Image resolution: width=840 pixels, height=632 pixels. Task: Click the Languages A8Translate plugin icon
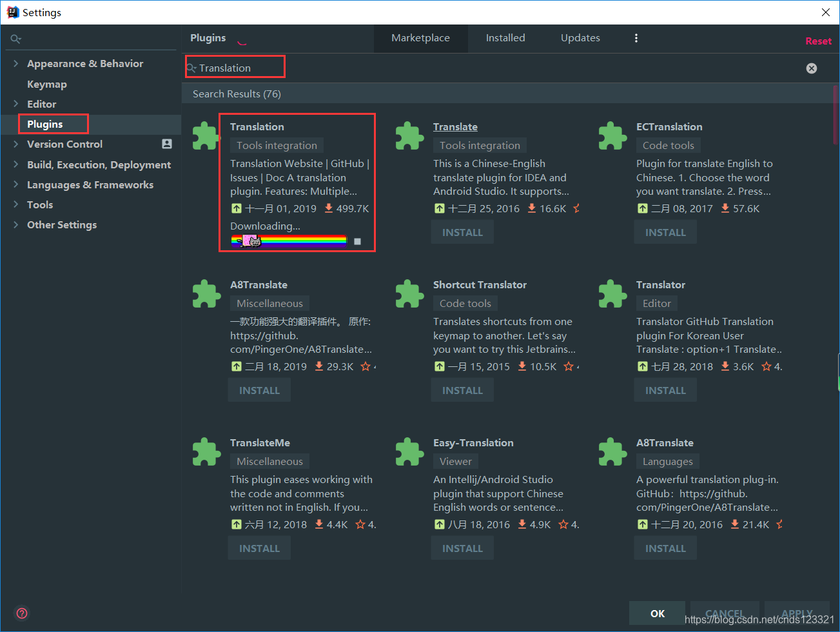612,452
